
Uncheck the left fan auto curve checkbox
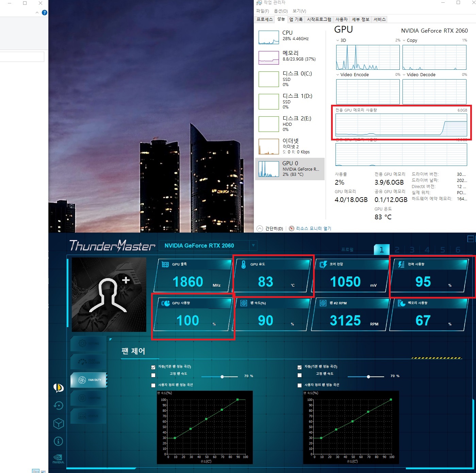click(x=153, y=367)
